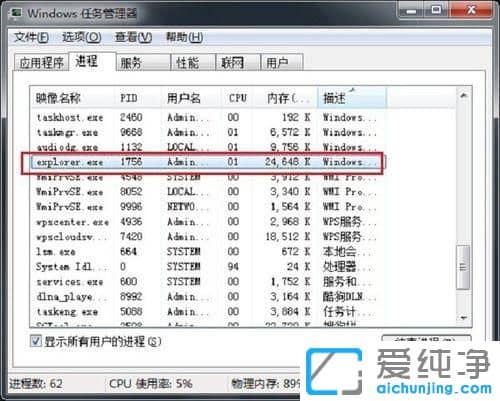Minimize the Task Manager window
Viewport: 500px width, 401px height.
click(x=411, y=11)
